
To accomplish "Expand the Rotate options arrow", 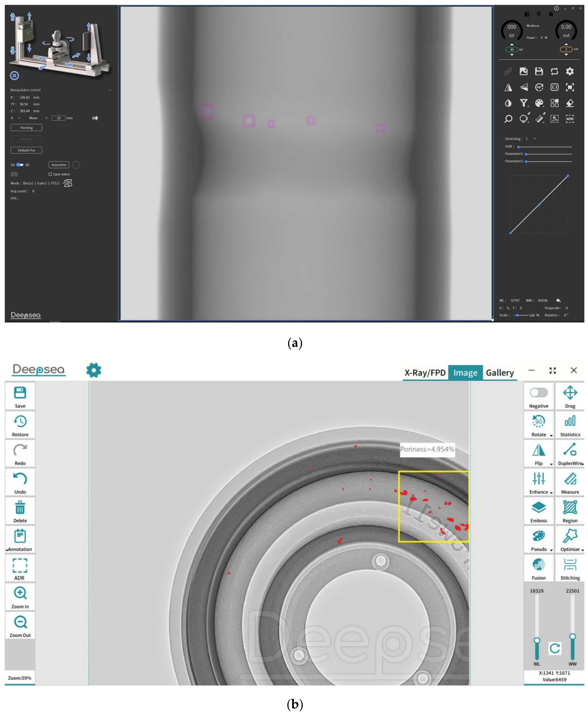I will [x=551, y=436].
